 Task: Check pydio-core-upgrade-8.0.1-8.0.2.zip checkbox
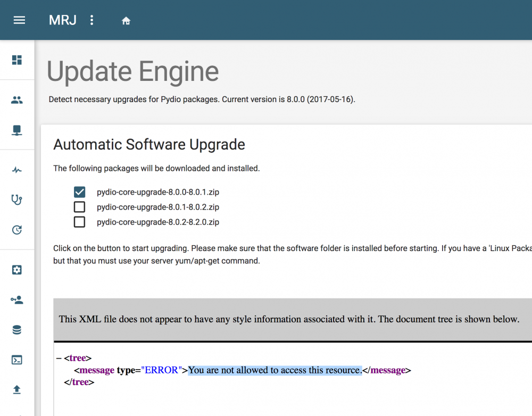(x=79, y=207)
